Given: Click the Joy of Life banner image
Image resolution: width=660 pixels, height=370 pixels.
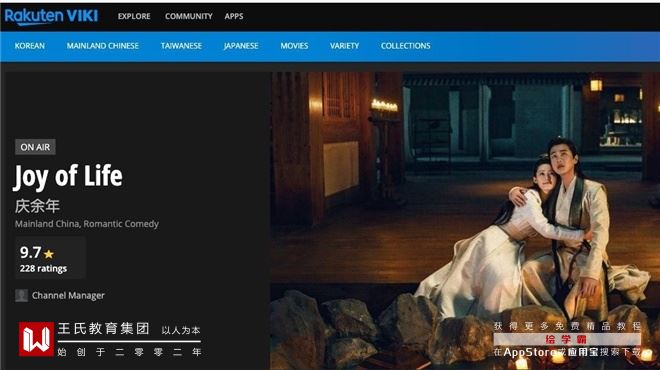Looking at the screenshot, I should (465, 221).
